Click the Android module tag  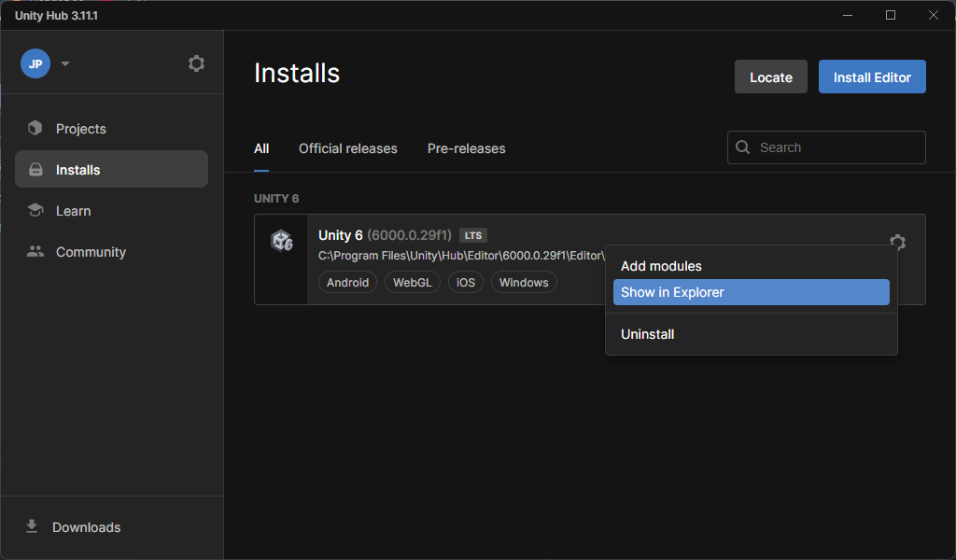coord(347,282)
